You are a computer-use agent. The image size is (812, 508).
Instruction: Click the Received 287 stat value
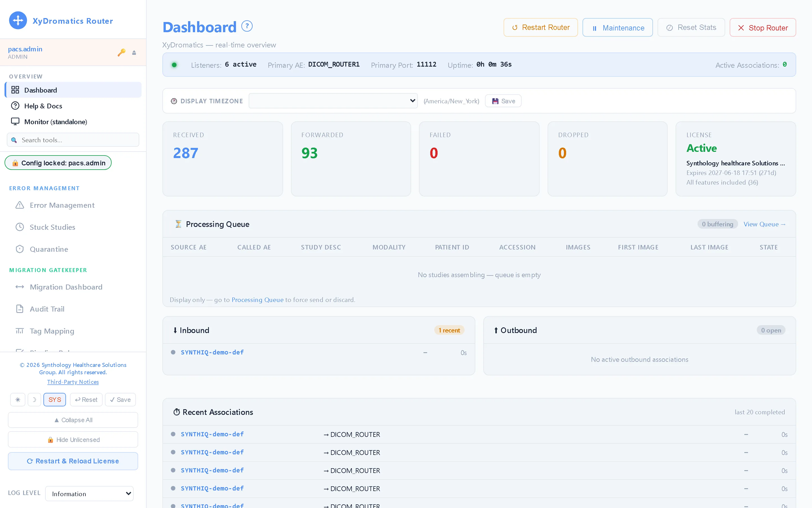click(x=186, y=153)
